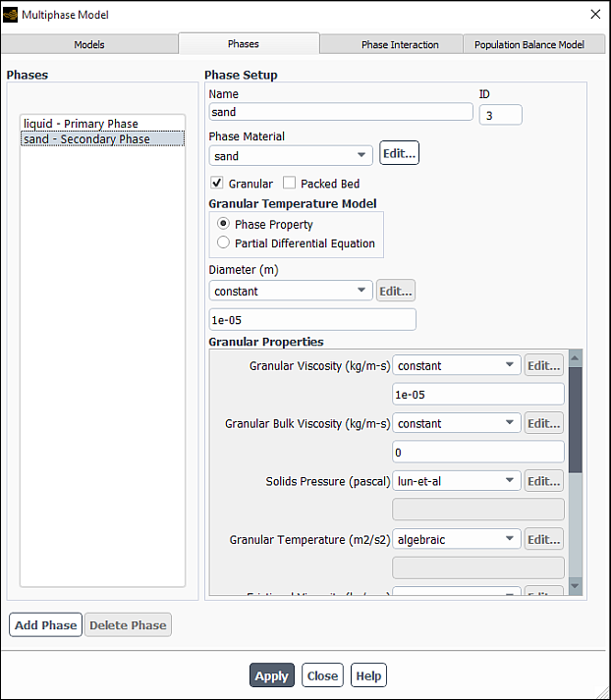Open the Population Balance Model tab
The width and height of the screenshot is (611, 700).
533,44
